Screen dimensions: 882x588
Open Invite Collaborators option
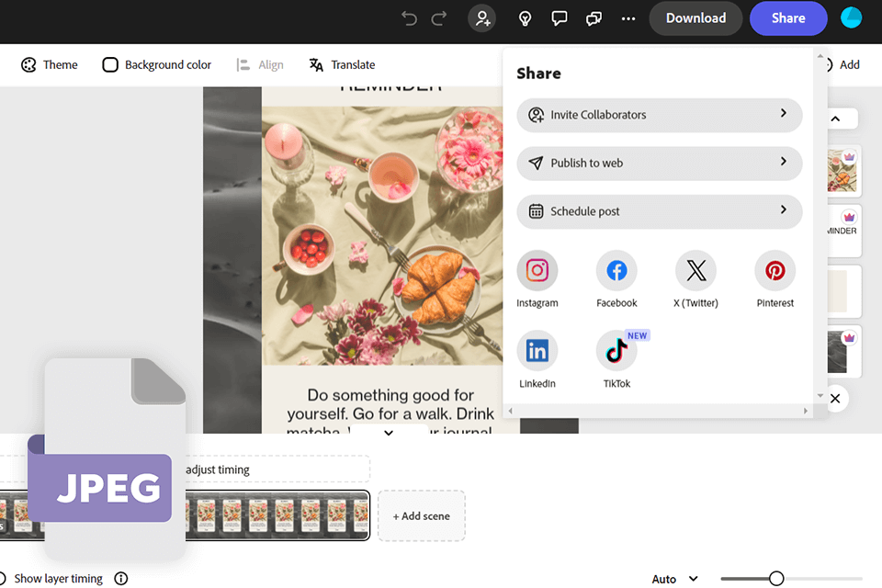pyautogui.click(x=660, y=115)
